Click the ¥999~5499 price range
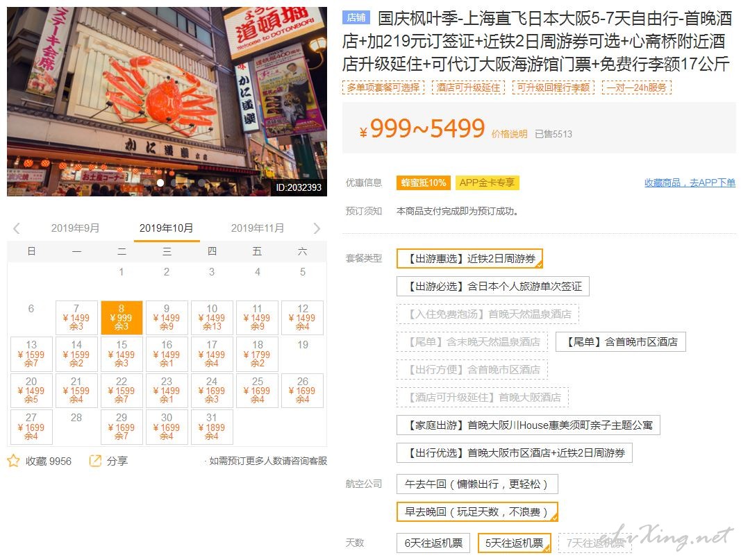 pos(422,128)
